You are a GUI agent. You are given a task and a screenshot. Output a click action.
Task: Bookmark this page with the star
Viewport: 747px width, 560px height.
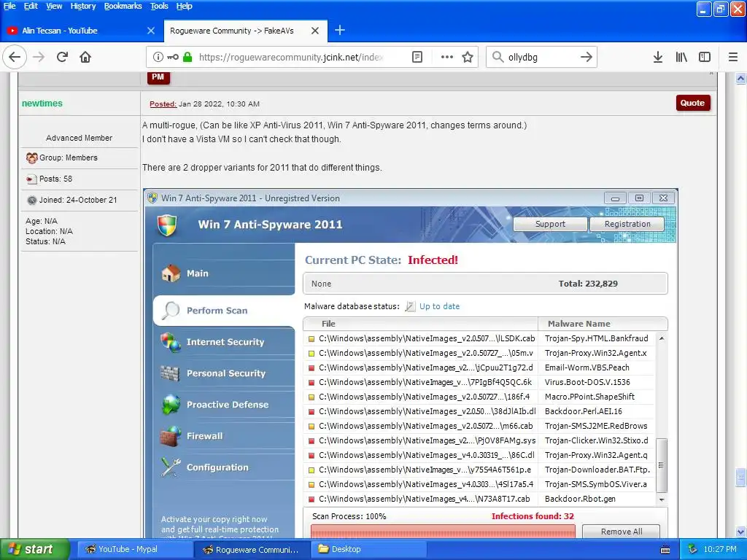click(468, 57)
